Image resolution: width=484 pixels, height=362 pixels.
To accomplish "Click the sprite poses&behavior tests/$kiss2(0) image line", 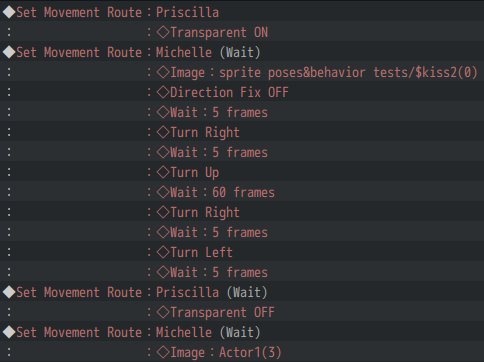I will click(x=242, y=72).
